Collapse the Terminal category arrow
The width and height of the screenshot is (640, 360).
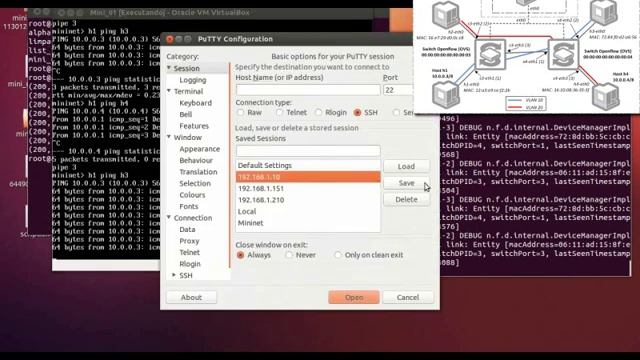[169, 91]
